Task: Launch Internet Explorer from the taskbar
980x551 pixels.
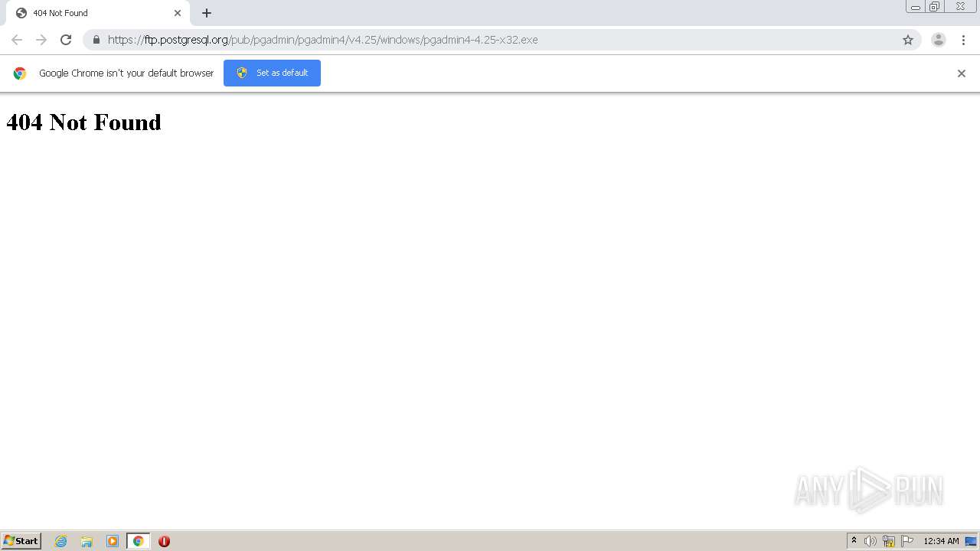Action: 60,541
